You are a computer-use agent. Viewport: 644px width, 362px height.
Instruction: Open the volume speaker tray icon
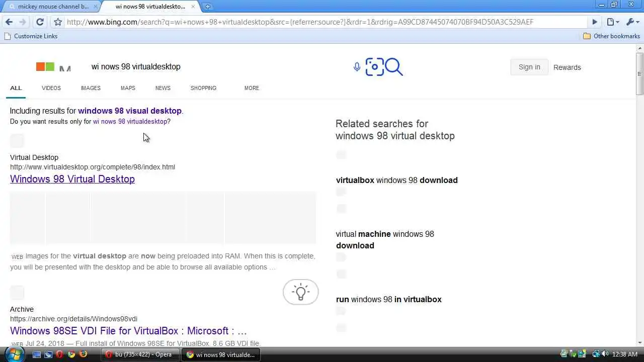(x=605, y=354)
